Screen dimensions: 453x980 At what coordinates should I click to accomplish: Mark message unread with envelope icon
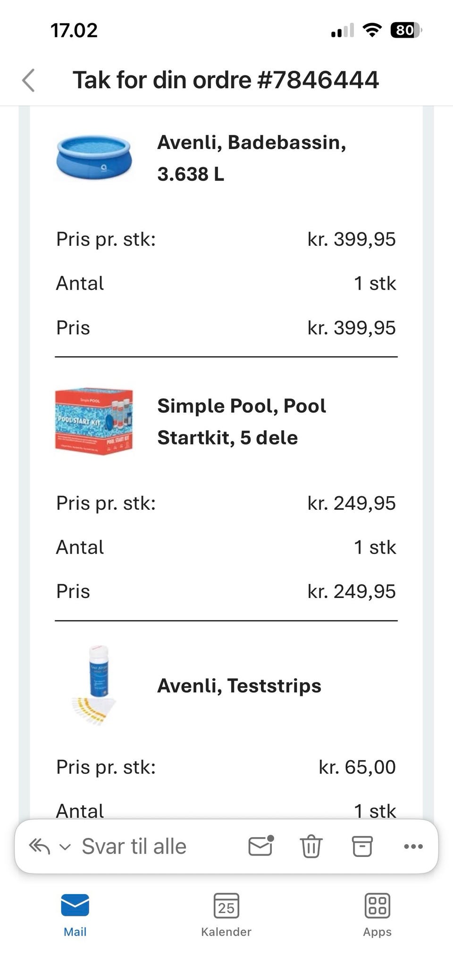pyautogui.click(x=261, y=846)
